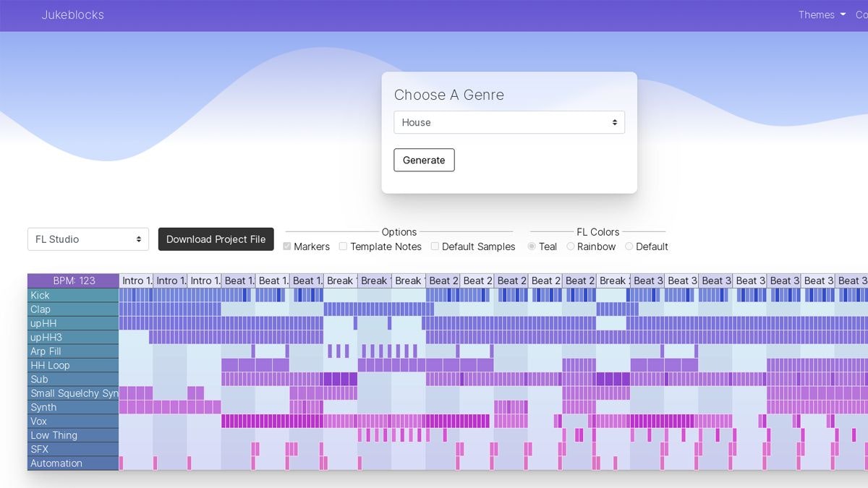
Task: Select the Arp Fill track row label
Action: (73, 351)
